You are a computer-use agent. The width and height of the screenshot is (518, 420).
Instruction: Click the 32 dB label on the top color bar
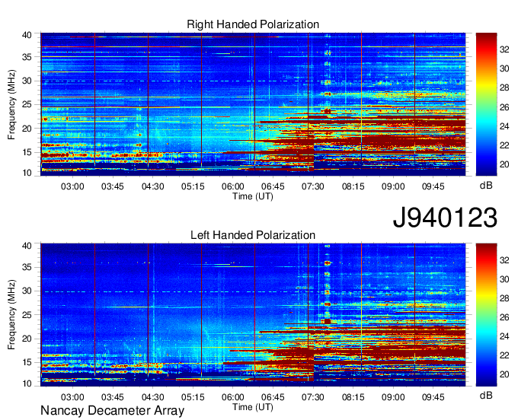click(x=504, y=49)
